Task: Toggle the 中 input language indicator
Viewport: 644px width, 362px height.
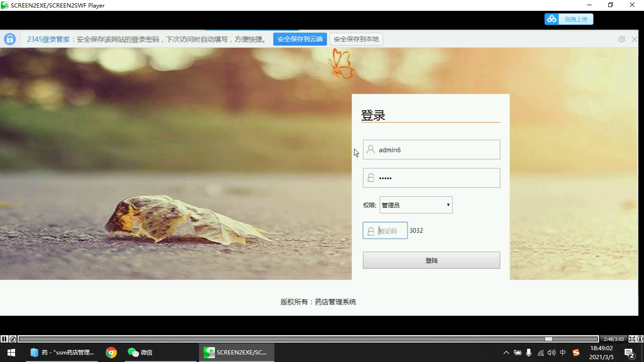Action: click(x=562, y=353)
